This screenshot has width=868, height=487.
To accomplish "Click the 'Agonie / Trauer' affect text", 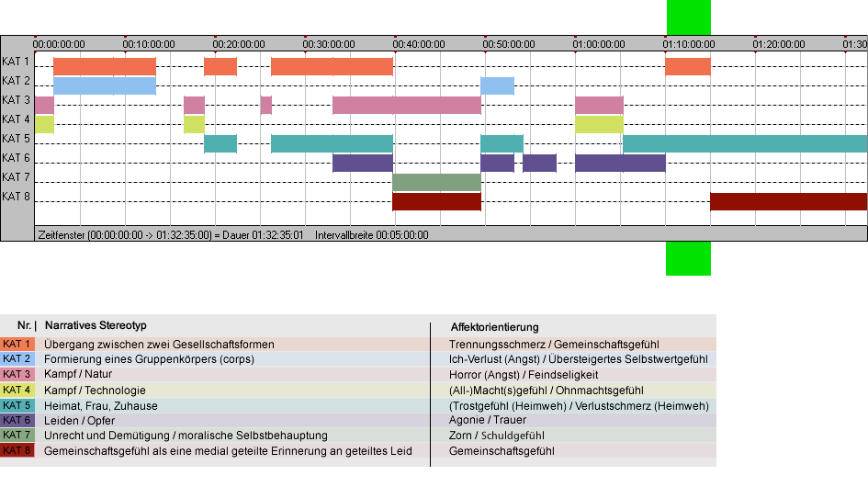I will pyautogui.click(x=488, y=420).
